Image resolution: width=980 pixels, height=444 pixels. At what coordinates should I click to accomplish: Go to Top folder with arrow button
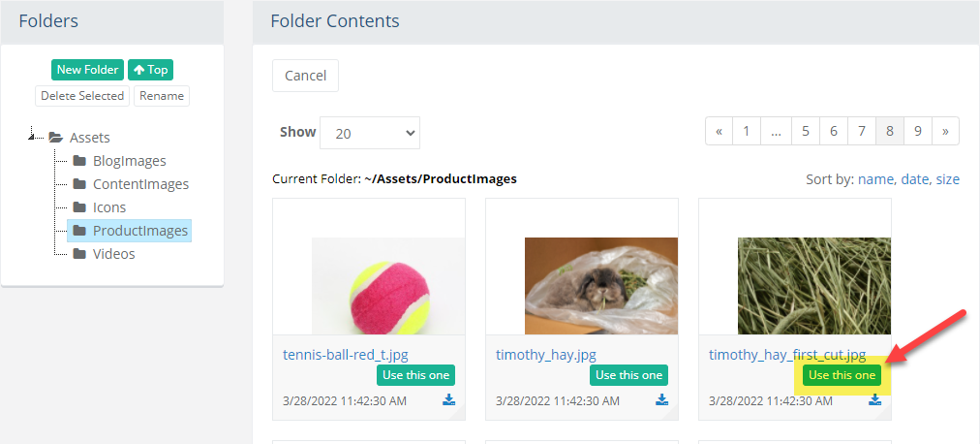click(x=151, y=70)
